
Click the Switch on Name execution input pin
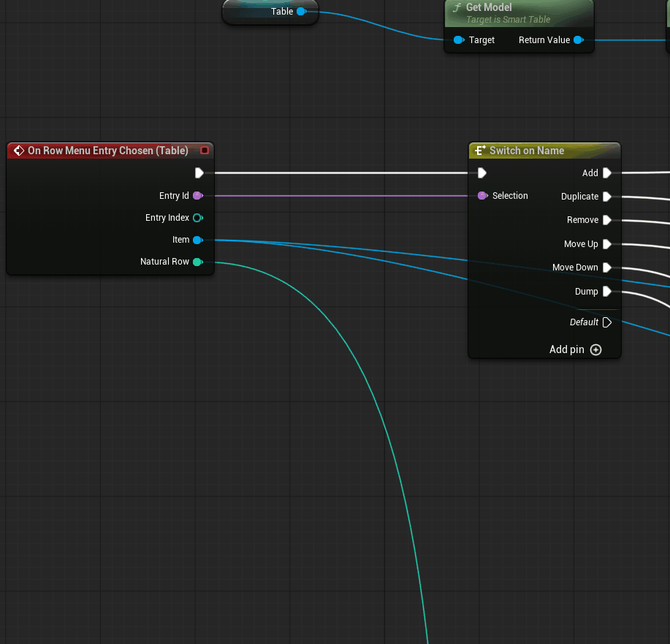482,173
